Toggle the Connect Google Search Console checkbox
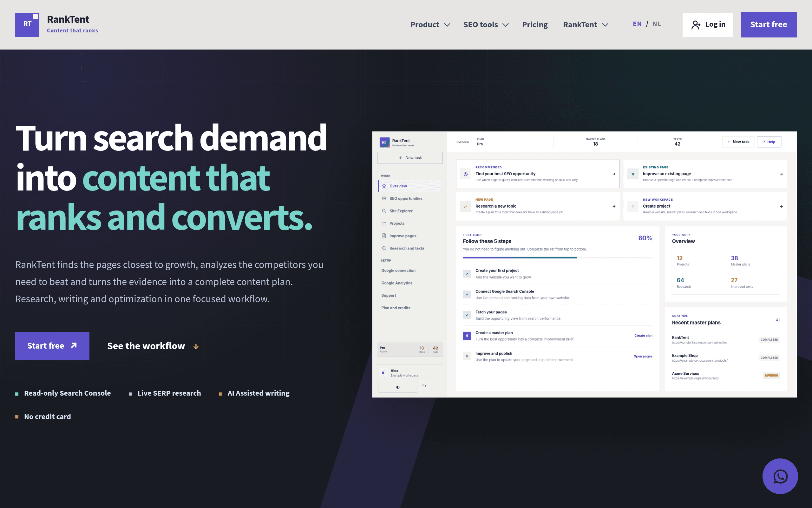812x508 pixels. [467, 294]
